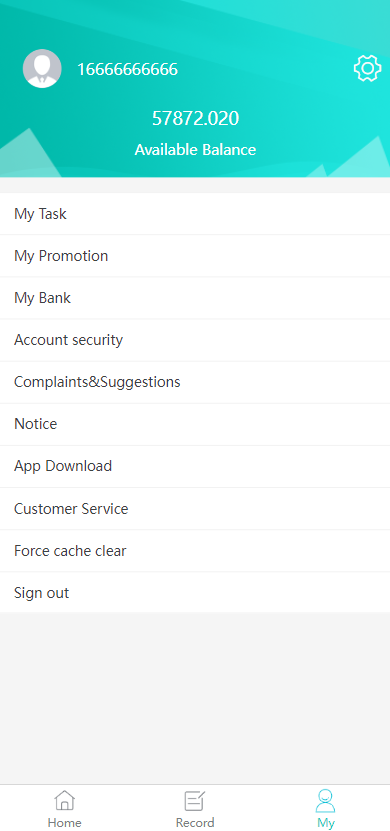Tap the 57872.020 balance amount

[x=196, y=118]
